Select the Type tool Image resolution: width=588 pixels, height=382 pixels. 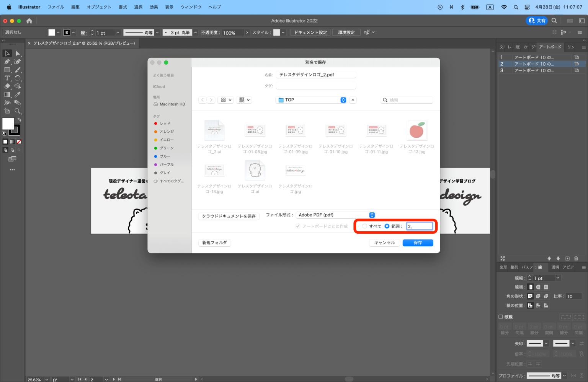(7, 78)
